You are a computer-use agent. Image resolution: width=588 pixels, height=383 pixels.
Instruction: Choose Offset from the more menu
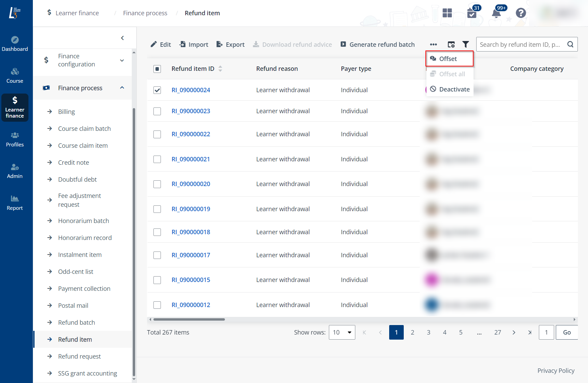(x=448, y=59)
